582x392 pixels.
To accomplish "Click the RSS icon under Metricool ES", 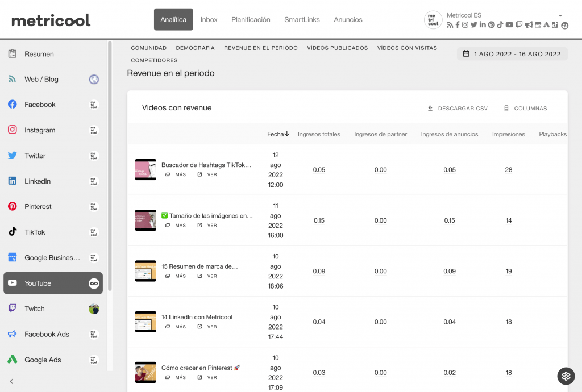I will coord(450,25).
